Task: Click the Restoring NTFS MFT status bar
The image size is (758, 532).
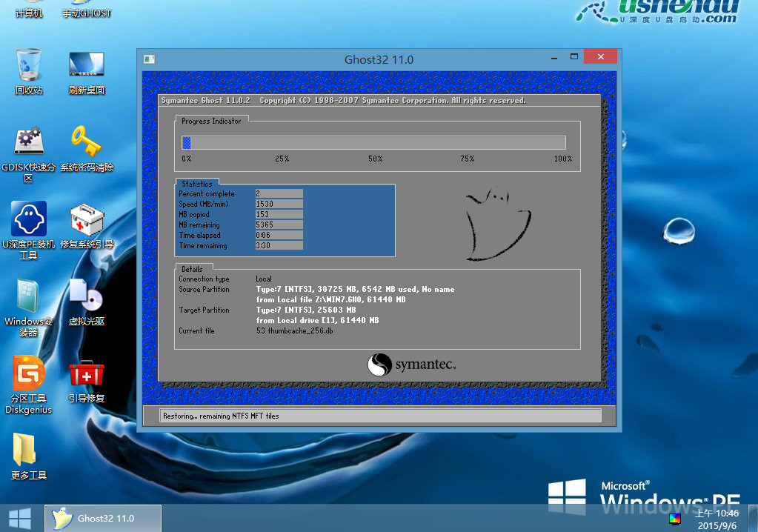Action: pyautogui.click(x=378, y=416)
